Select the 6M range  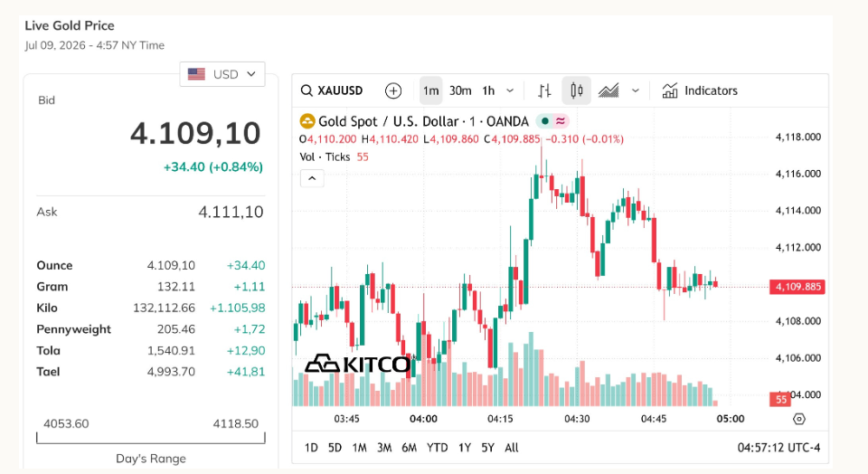[x=409, y=448]
